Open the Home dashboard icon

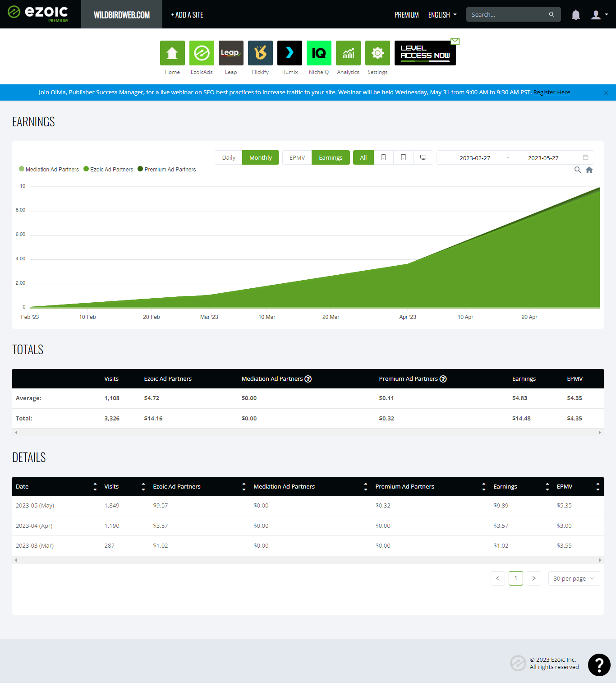pos(172,53)
